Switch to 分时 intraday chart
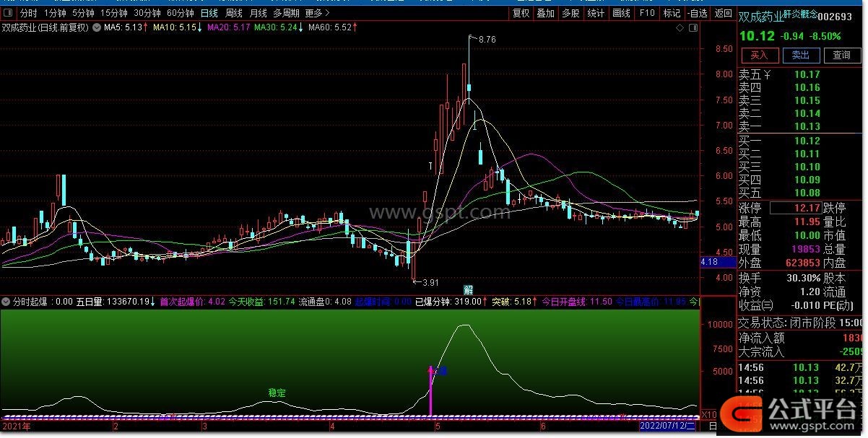Viewport: 868px width, 438px height. pos(28,13)
